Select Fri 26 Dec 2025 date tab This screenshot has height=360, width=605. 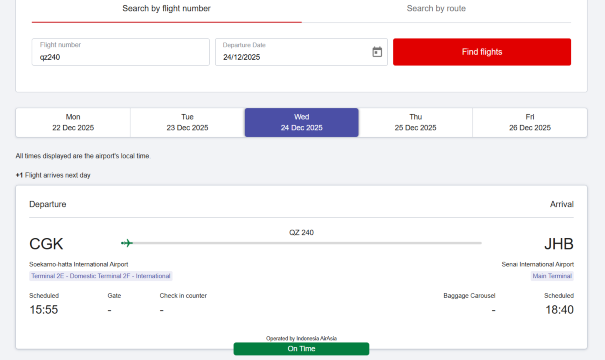click(x=530, y=122)
